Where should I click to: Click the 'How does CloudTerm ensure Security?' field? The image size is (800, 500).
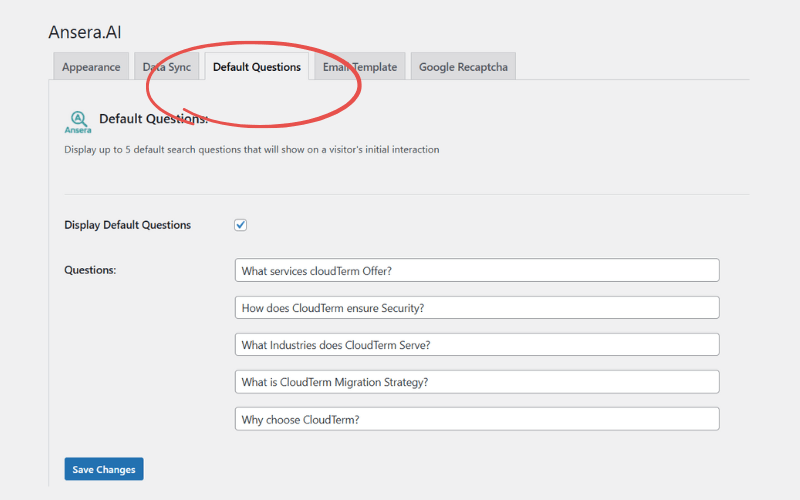(477, 308)
